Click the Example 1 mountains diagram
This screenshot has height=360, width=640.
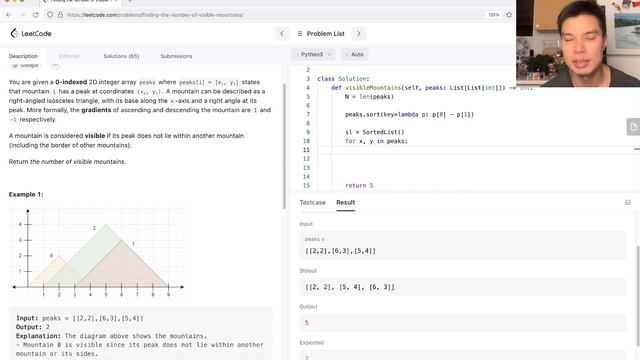click(x=98, y=253)
